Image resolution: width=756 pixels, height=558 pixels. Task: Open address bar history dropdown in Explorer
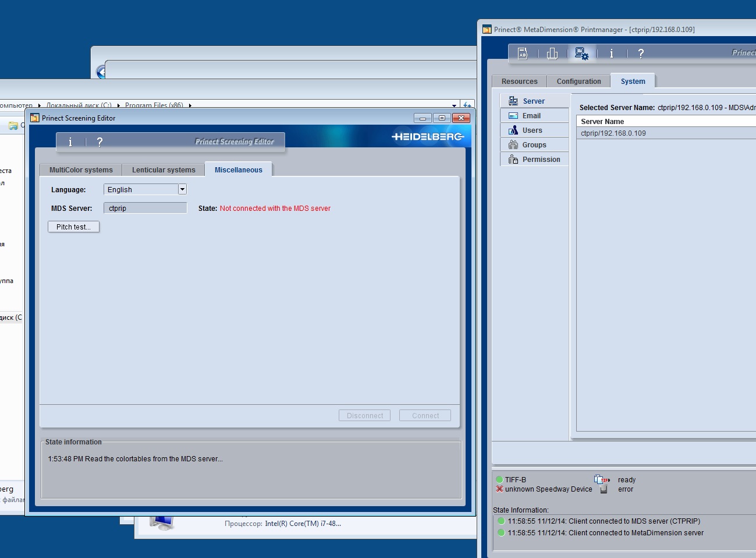click(454, 105)
